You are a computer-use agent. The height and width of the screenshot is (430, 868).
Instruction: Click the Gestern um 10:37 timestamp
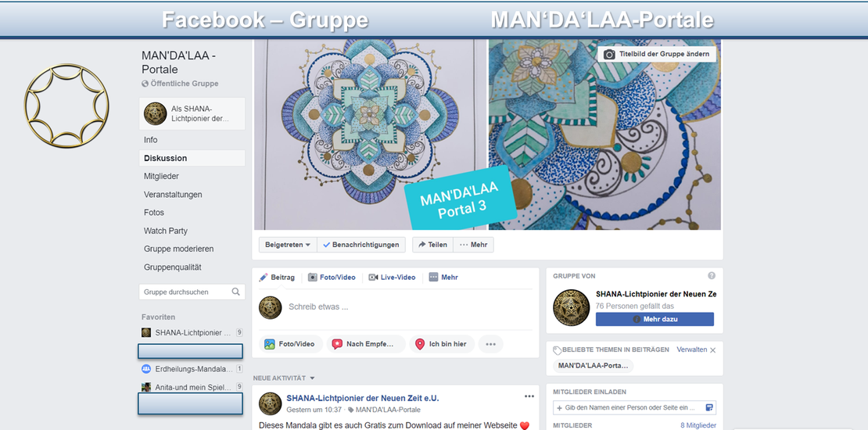[x=314, y=410]
